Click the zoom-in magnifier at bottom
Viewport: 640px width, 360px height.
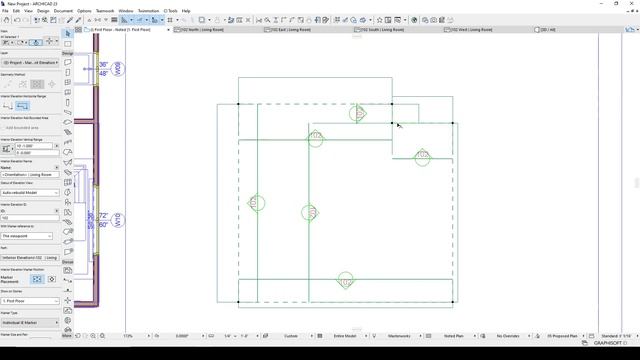click(93, 336)
